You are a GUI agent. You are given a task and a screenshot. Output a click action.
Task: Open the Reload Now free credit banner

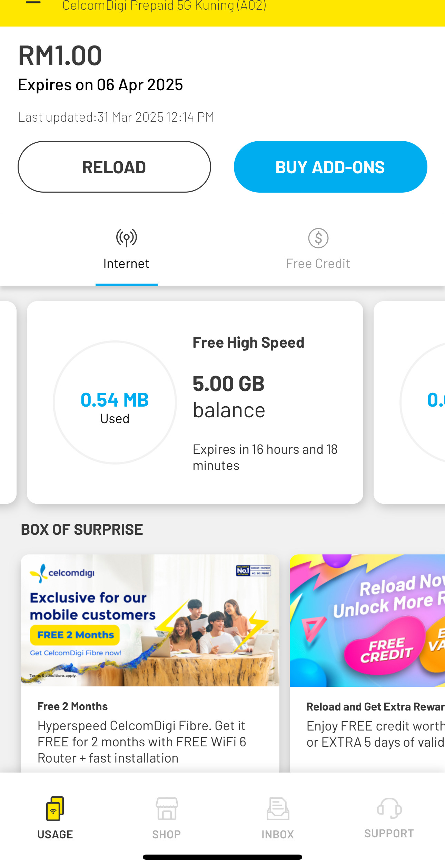pos(367,620)
